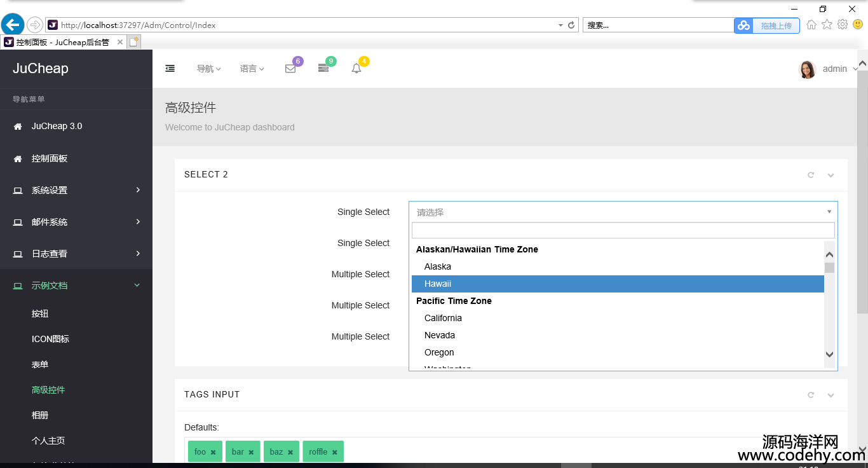Click the bell alerts icon
Viewport: 868px width, 468px height.
point(356,69)
